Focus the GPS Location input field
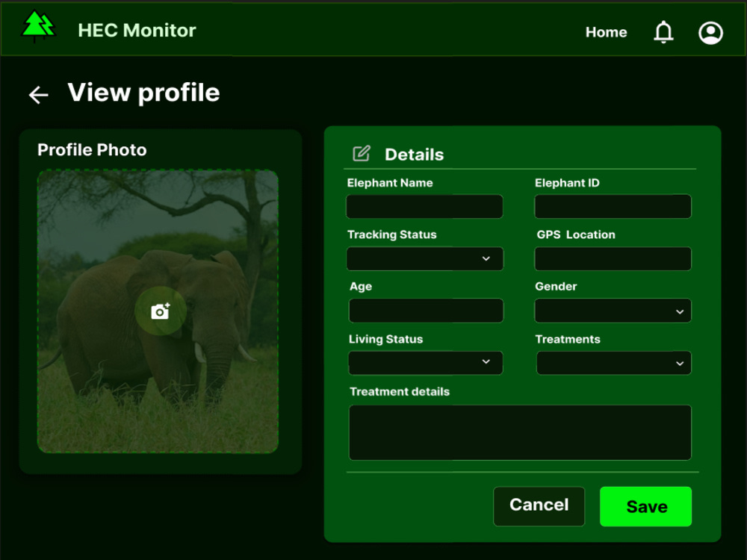 [x=613, y=258]
